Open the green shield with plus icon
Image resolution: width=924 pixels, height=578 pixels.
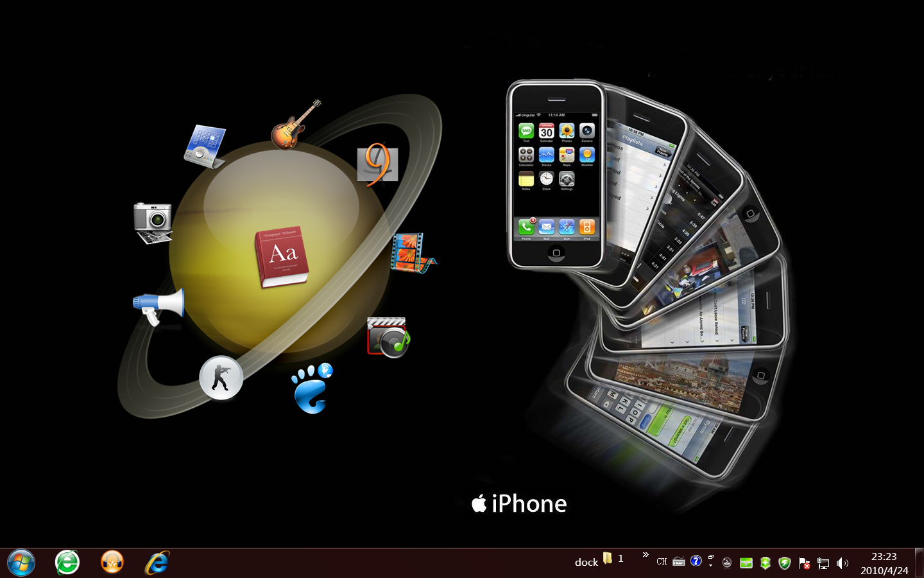coord(766,563)
